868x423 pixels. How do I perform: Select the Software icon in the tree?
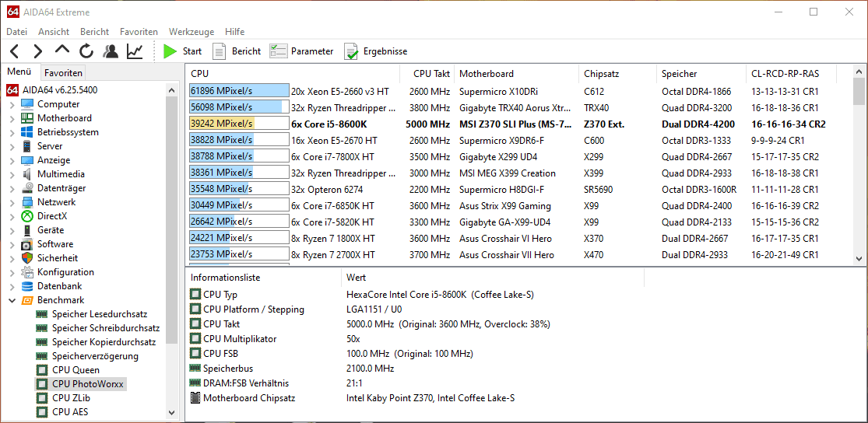[x=27, y=244]
